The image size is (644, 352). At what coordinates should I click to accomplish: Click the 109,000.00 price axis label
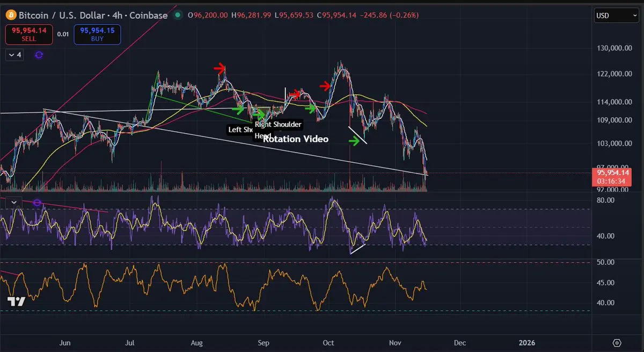pyautogui.click(x=613, y=120)
